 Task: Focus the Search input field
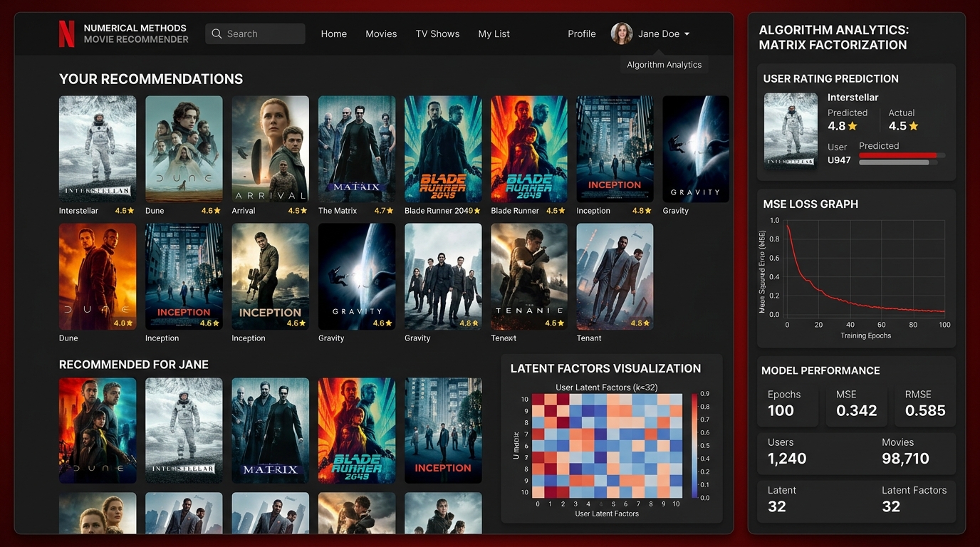point(255,33)
